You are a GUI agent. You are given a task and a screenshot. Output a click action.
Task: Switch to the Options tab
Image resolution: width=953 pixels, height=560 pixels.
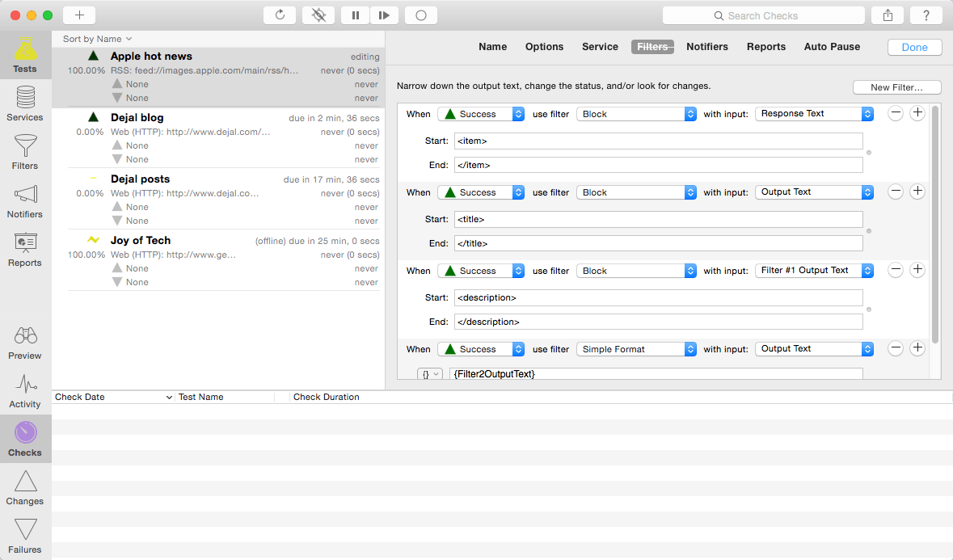click(x=544, y=47)
